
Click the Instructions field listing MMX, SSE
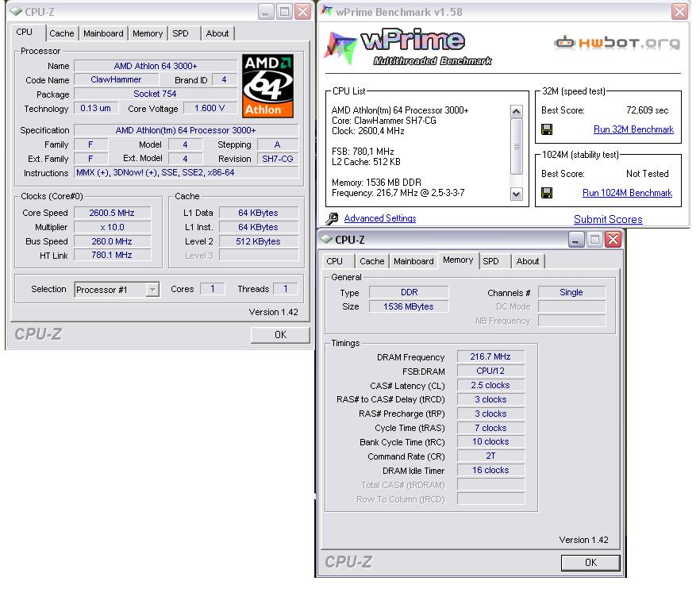(x=187, y=173)
